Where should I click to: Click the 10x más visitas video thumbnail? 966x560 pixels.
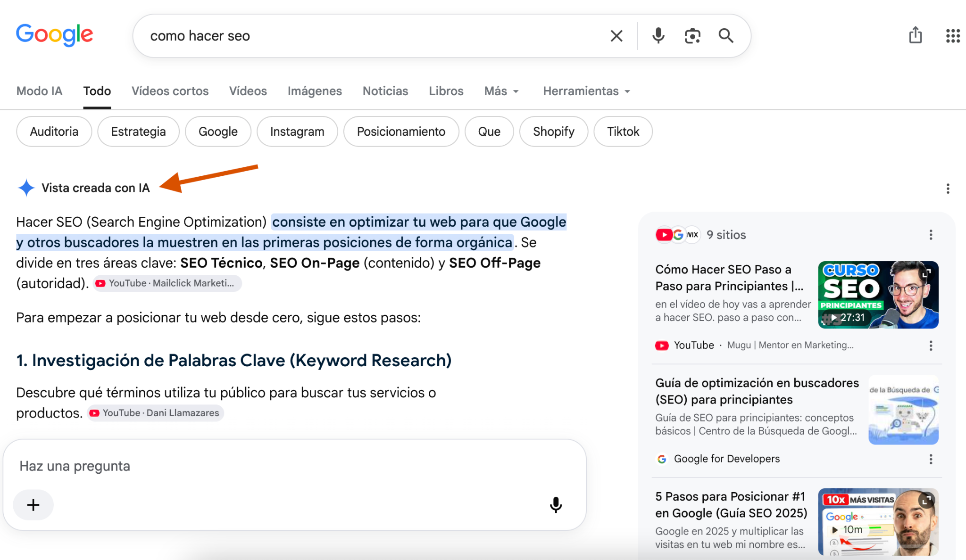pos(878,522)
